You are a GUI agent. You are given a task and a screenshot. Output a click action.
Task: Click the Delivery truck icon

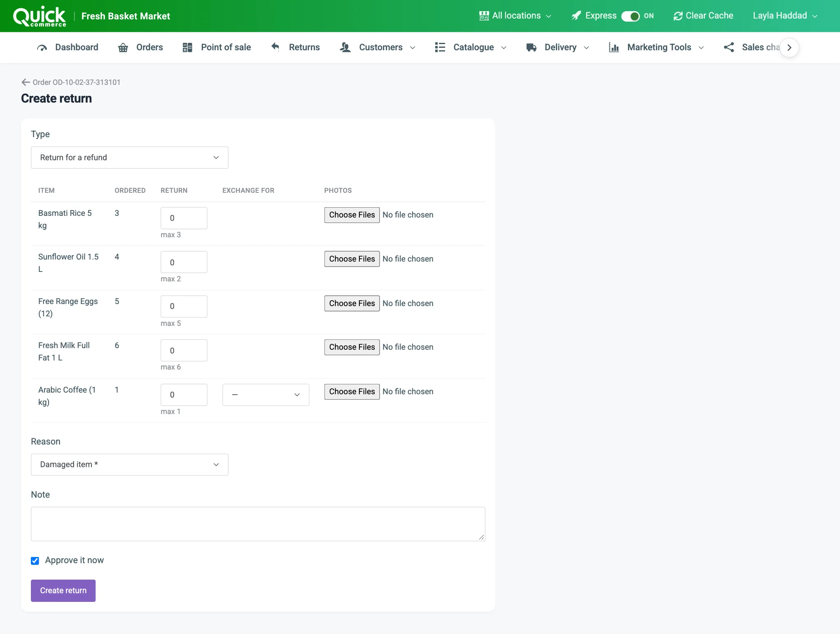531,47
